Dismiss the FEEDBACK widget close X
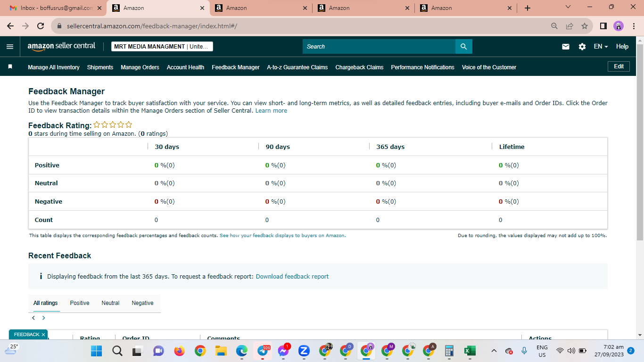This screenshot has width=644, height=362. coord(43,335)
